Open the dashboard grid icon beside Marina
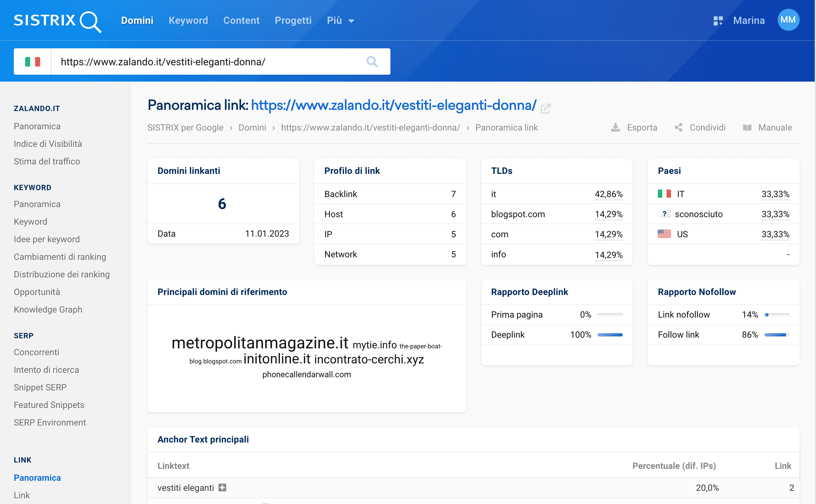 pos(718,21)
